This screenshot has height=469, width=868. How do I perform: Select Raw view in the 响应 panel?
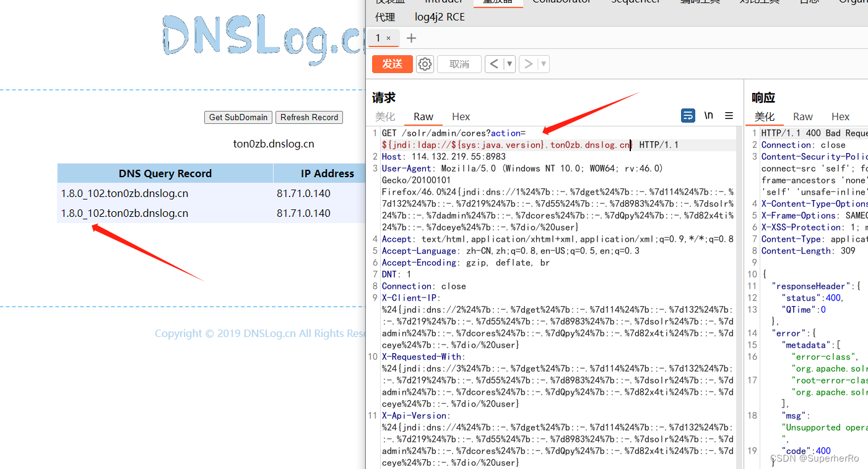click(803, 116)
